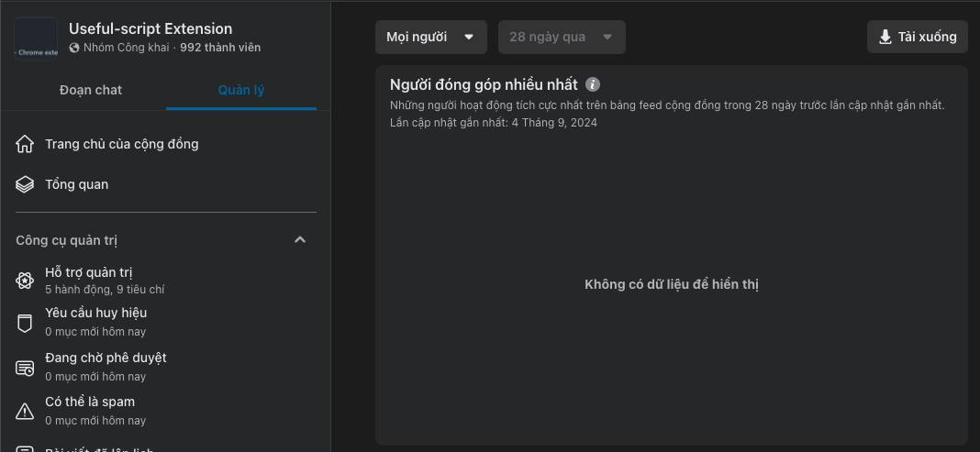Click the Người đóng góp nhiều nhất heading
Screen dimensions: 980x452
click(484, 85)
